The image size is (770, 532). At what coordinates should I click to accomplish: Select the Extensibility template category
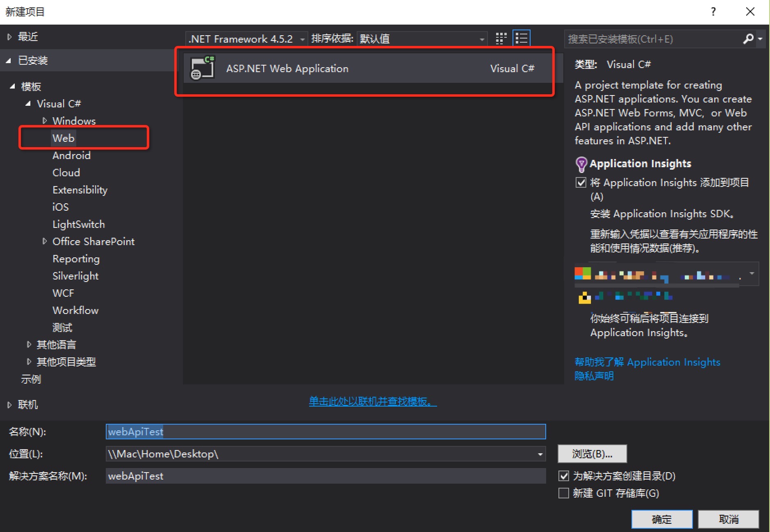click(x=80, y=190)
